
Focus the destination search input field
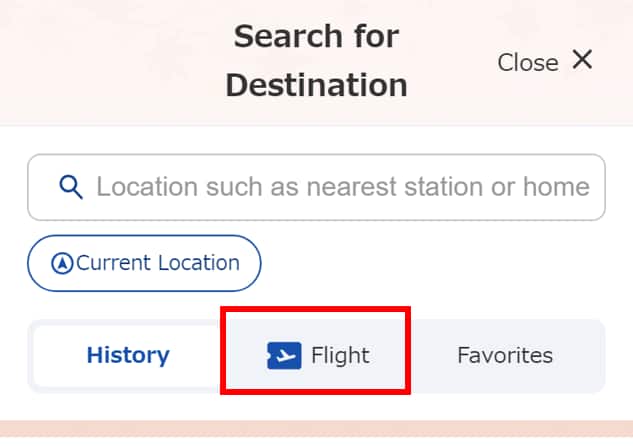click(316, 187)
